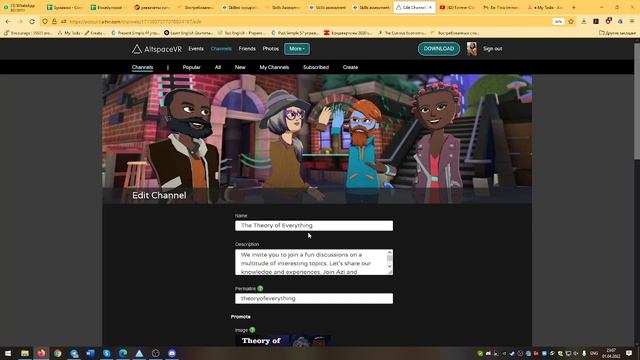640x360 pixels.
Task: Click Description scrollbar up arrow
Action: pos(389,253)
